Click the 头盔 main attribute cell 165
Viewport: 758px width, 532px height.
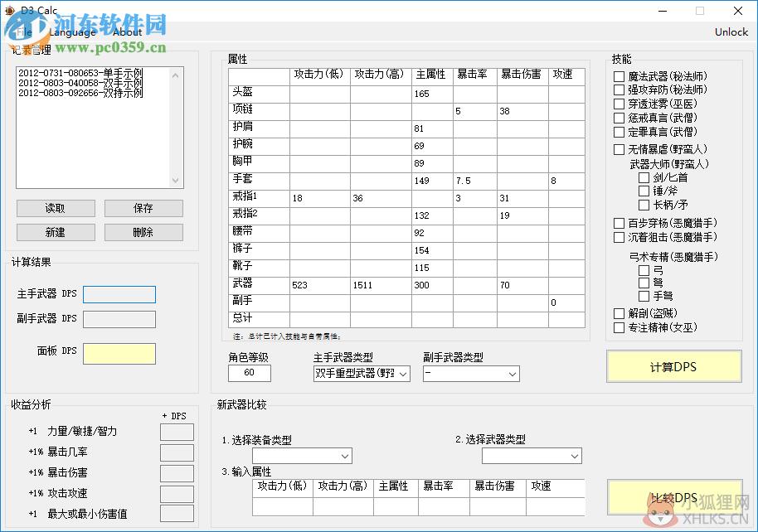[x=432, y=94]
